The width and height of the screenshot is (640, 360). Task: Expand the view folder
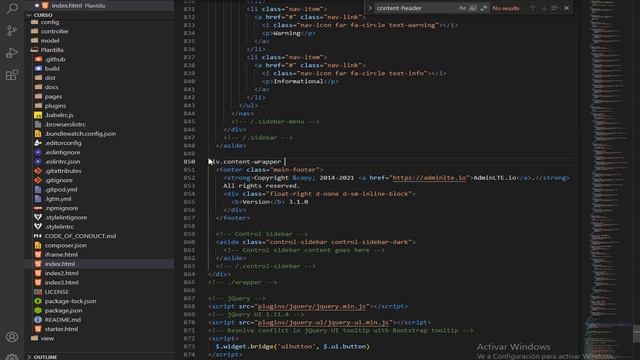[47, 338]
